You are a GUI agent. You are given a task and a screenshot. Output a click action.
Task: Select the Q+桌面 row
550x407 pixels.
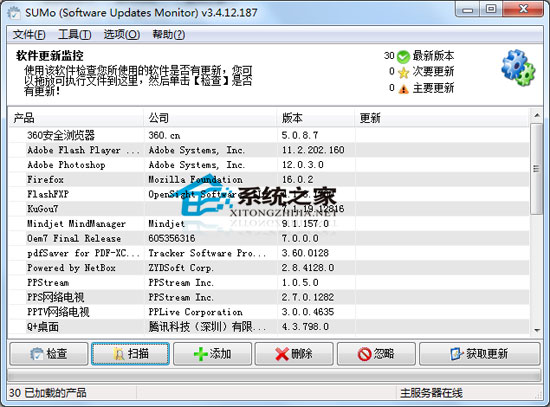click(269, 327)
